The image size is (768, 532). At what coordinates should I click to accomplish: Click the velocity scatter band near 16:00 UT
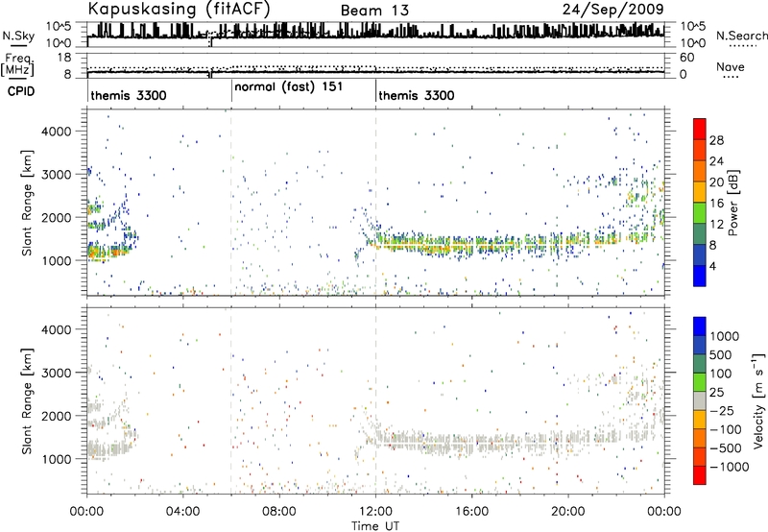coord(471,442)
